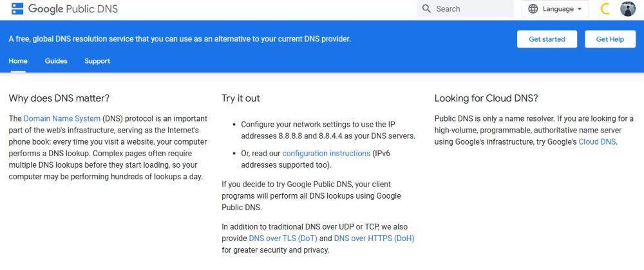Image resolution: width=644 pixels, height=270 pixels.
Task: Switch to the Support tab
Action: coord(97,61)
